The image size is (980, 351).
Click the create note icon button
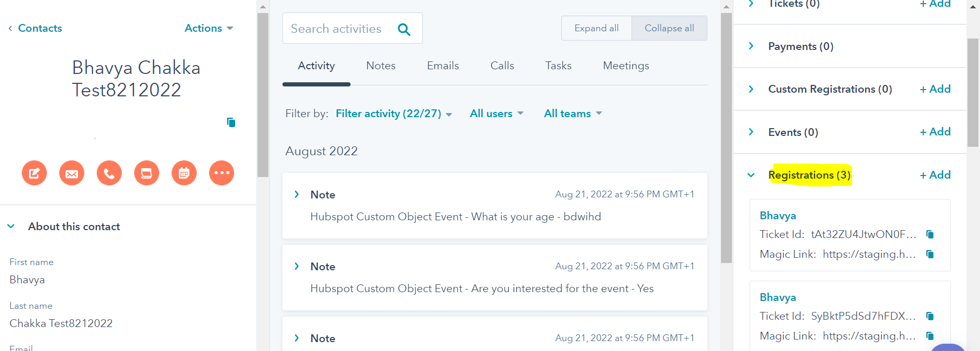coord(34,173)
